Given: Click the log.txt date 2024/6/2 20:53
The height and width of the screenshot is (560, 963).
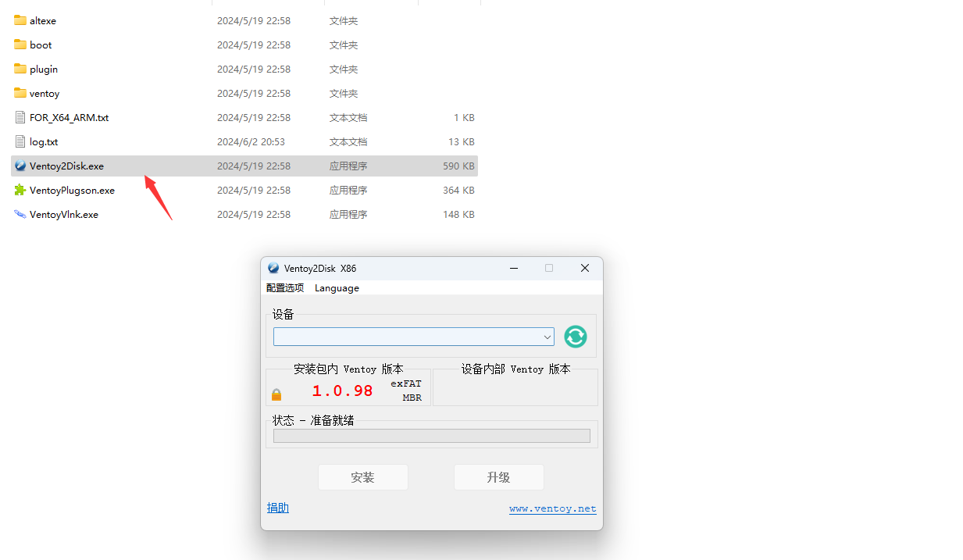Looking at the screenshot, I should click(x=251, y=141).
